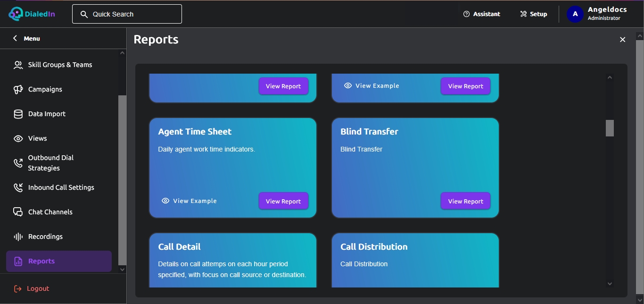This screenshot has width=644, height=304.
Task: View Example for Agent Time Sheet
Action: (190, 201)
